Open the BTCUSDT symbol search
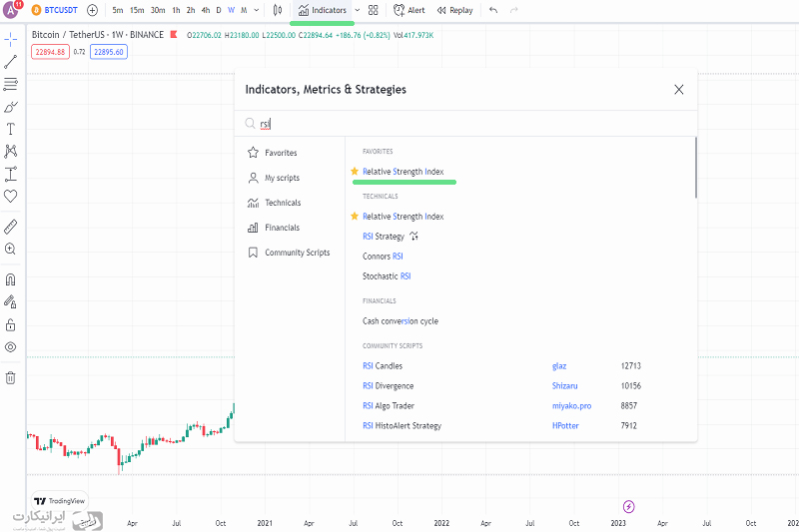The image size is (799, 532). (x=55, y=10)
